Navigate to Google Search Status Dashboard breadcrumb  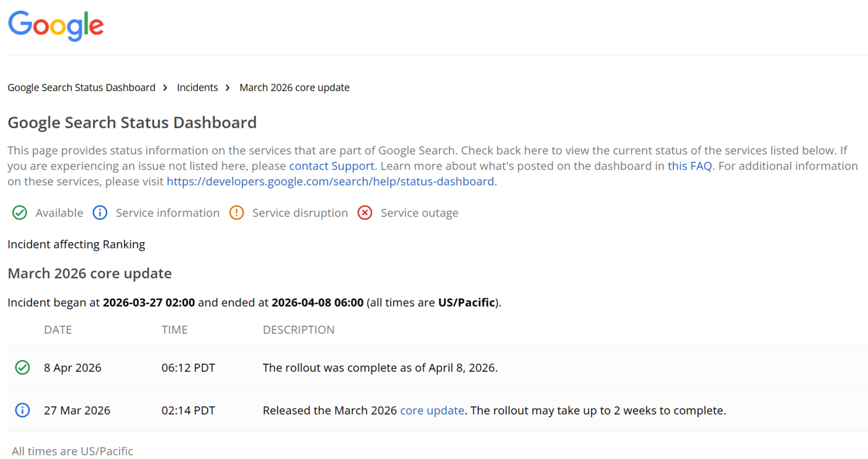click(81, 87)
